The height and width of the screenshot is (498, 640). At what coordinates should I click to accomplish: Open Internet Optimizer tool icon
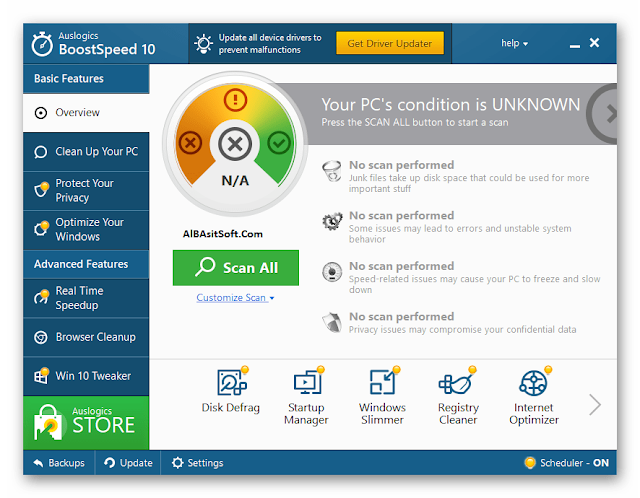534,382
